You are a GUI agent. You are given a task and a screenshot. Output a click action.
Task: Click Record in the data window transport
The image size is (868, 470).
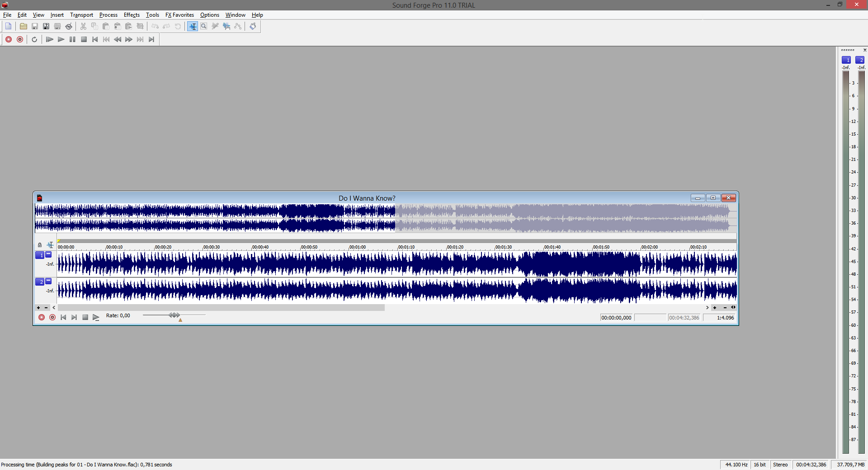42,317
